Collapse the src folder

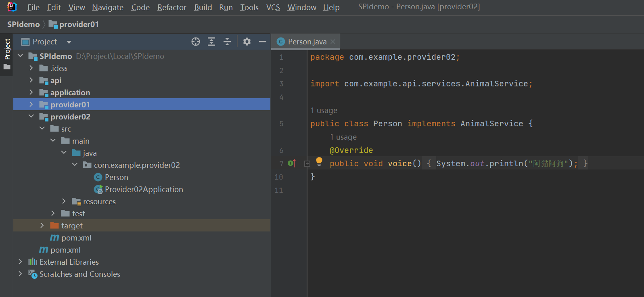coord(42,128)
